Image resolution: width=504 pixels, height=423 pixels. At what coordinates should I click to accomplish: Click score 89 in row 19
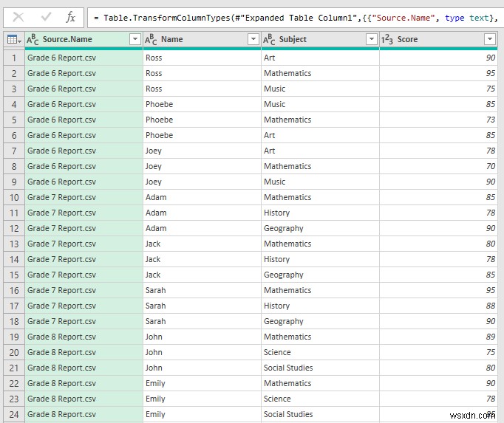tap(438, 337)
